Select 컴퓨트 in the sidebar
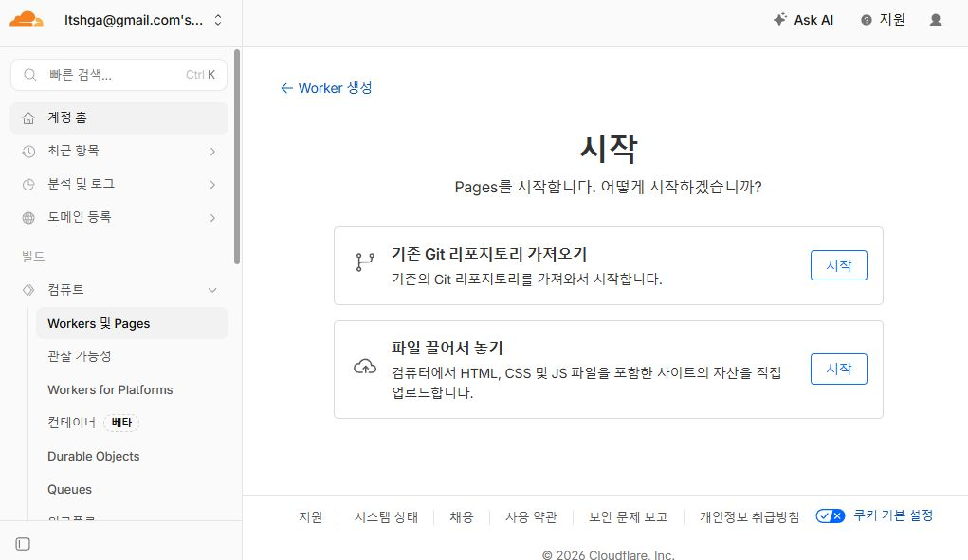Image resolution: width=968 pixels, height=560 pixels. [x=119, y=290]
